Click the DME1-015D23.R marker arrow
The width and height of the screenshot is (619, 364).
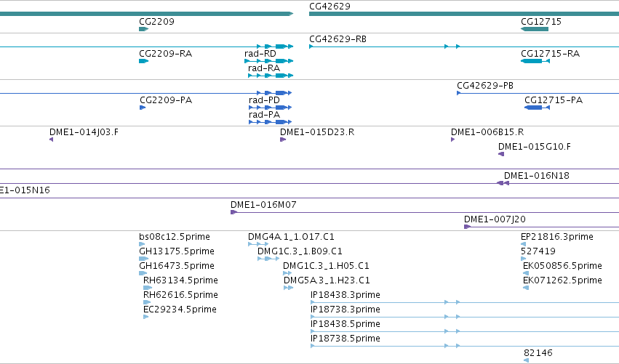[x=283, y=139]
